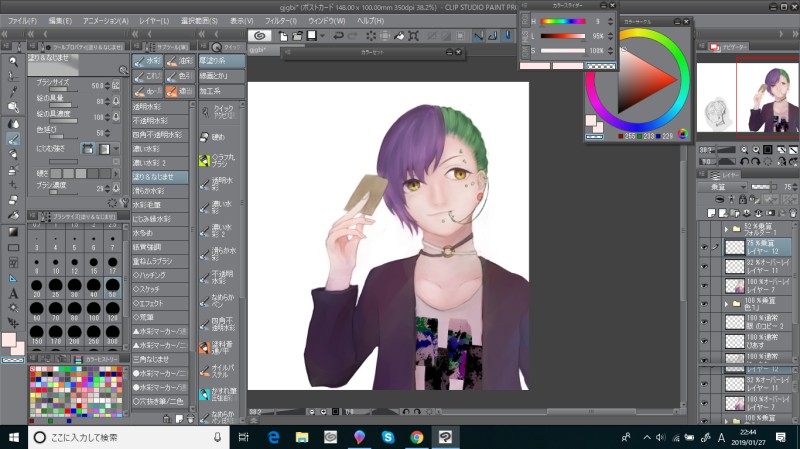Toggle visibility of 32% オーバーレイ レイヤー 11 layer

point(704,266)
